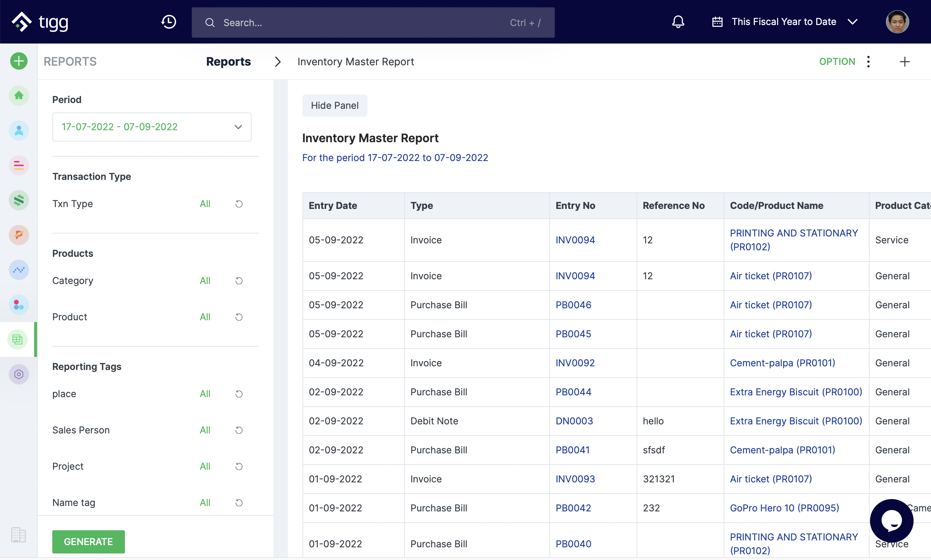The width and height of the screenshot is (931, 560).
Task: Open GoPro Hero 10 (PR0095) product link
Action: [784, 507]
